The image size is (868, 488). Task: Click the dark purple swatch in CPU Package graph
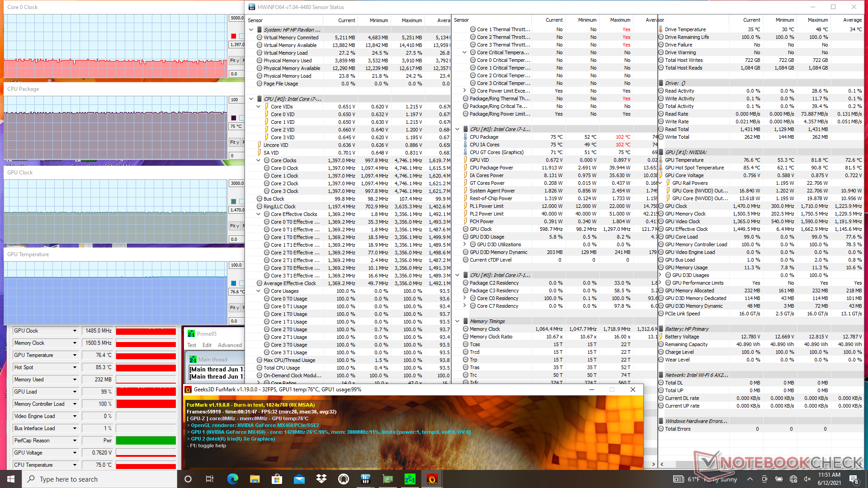233,118
